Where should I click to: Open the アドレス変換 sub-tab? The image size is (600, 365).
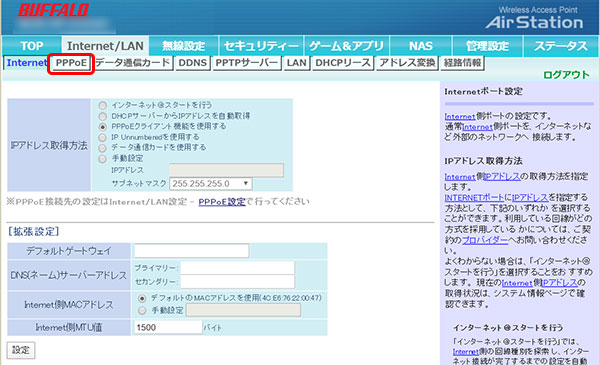407,63
